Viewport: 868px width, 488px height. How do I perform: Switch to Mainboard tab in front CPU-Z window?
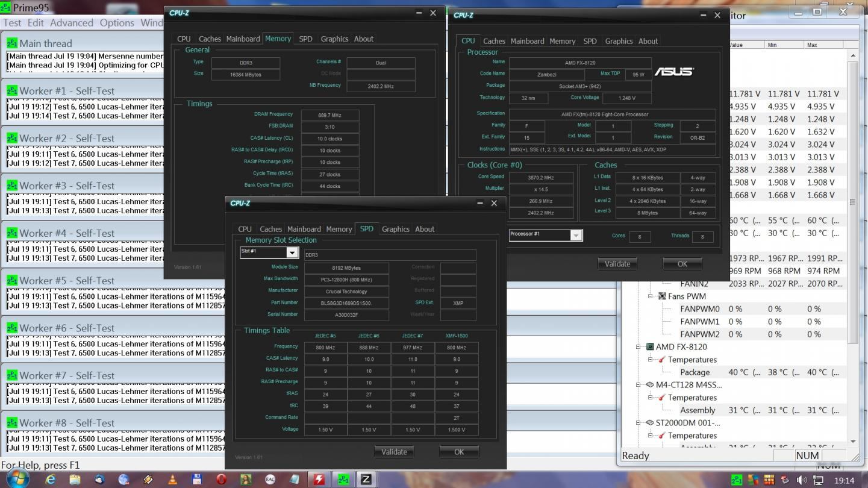click(x=304, y=229)
